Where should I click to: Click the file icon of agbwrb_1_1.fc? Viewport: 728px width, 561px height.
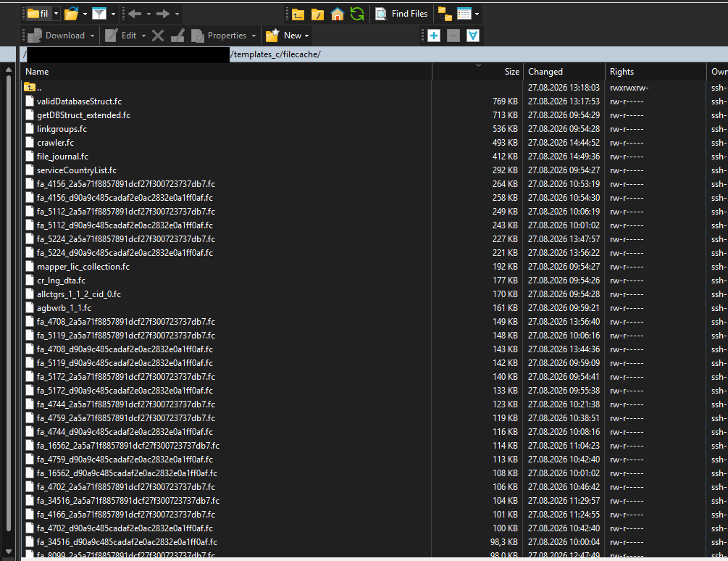tap(30, 308)
